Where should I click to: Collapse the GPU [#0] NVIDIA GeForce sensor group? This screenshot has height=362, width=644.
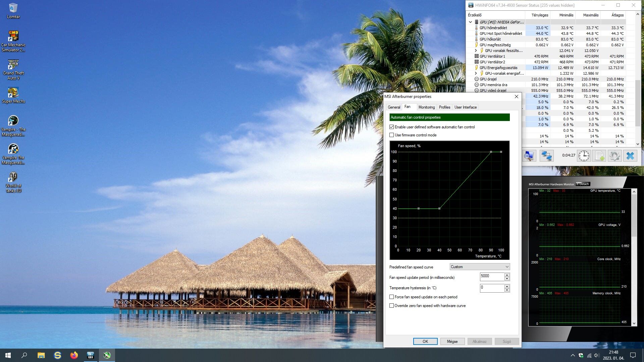470,22
